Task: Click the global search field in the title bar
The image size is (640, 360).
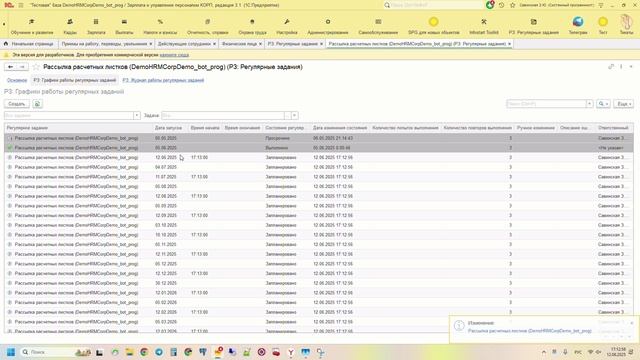Action: [436, 5]
